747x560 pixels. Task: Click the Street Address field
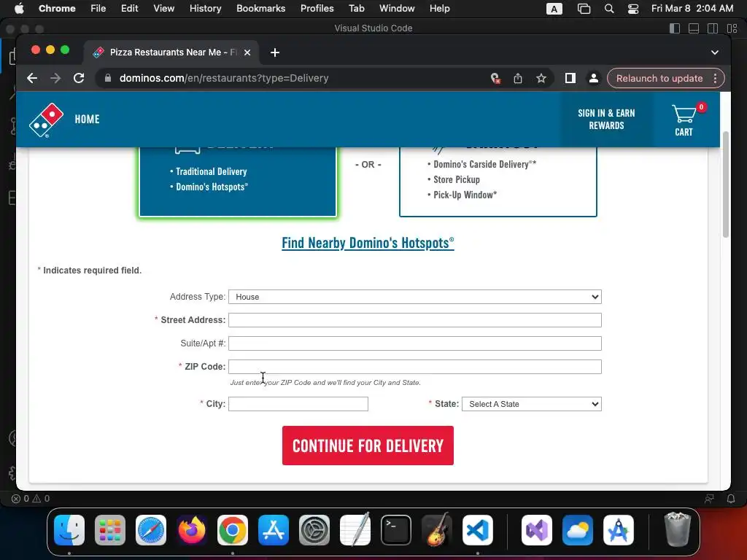coord(415,320)
